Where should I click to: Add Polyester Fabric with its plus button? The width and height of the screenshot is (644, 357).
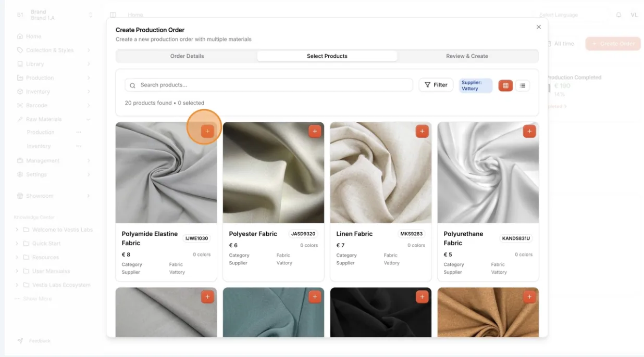315,131
